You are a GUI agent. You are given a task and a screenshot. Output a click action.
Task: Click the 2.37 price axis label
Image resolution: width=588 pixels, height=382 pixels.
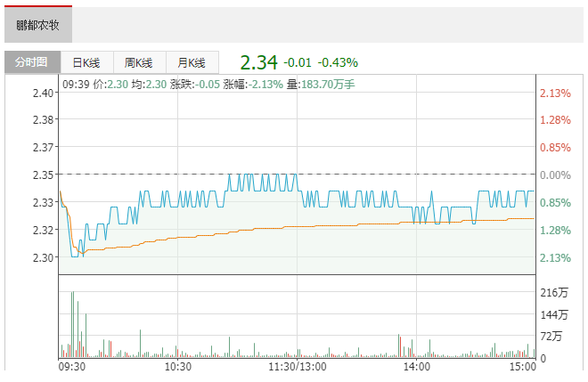click(x=43, y=147)
